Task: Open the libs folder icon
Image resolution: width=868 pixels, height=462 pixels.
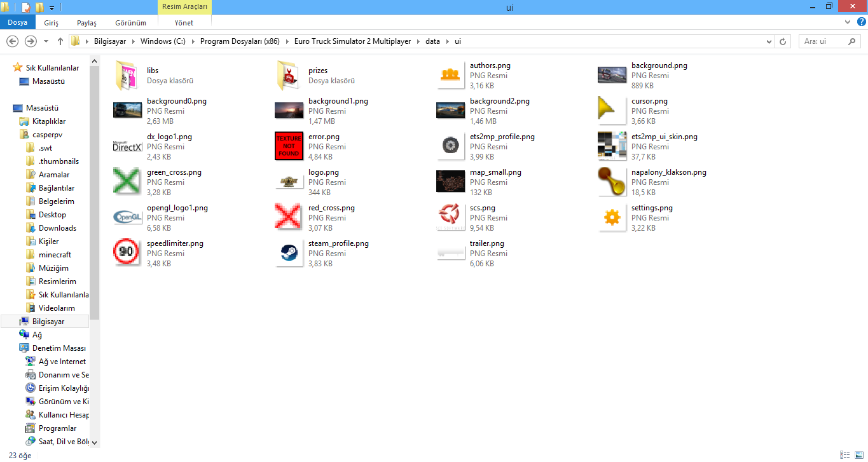Action: [x=127, y=75]
